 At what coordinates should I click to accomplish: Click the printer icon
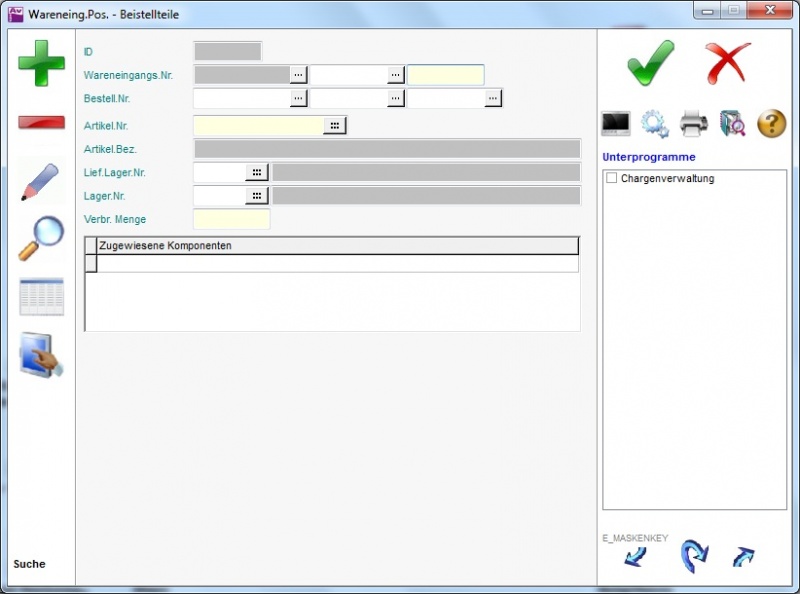(x=694, y=124)
